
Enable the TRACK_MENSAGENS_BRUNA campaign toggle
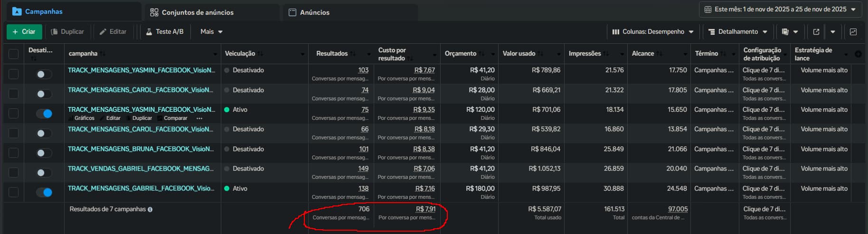(44, 153)
